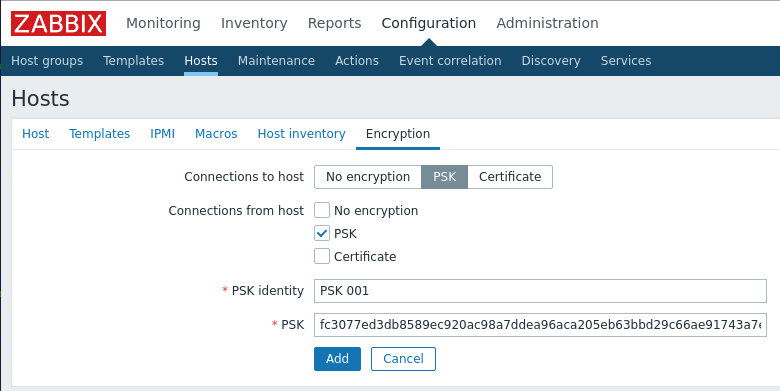Uncheck the PSK checkbox
The width and height of the screenshot is (780, 391).
click(322, 233)
